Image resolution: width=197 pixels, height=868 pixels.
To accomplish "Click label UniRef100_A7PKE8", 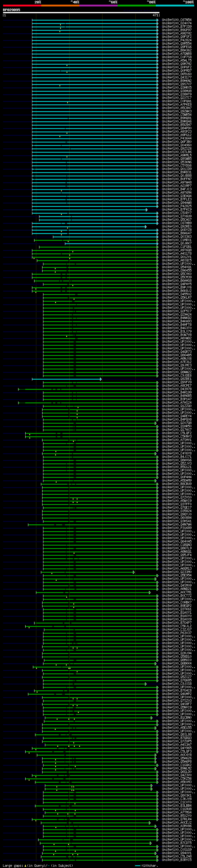I will (177, 104).
